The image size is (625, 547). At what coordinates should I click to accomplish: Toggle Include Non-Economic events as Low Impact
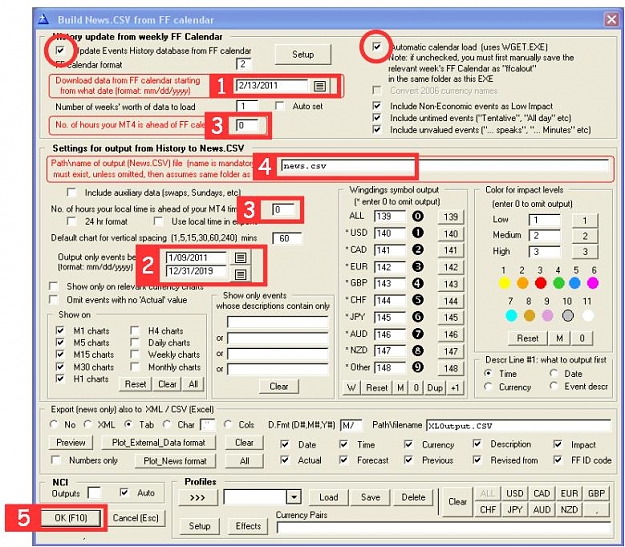[x=377, y=106]
